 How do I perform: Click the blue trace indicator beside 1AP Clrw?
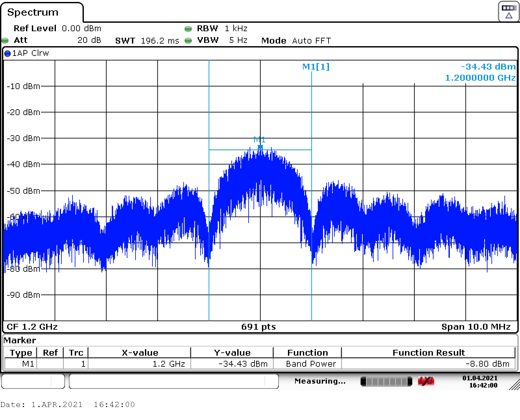click(x=7, y=54)
